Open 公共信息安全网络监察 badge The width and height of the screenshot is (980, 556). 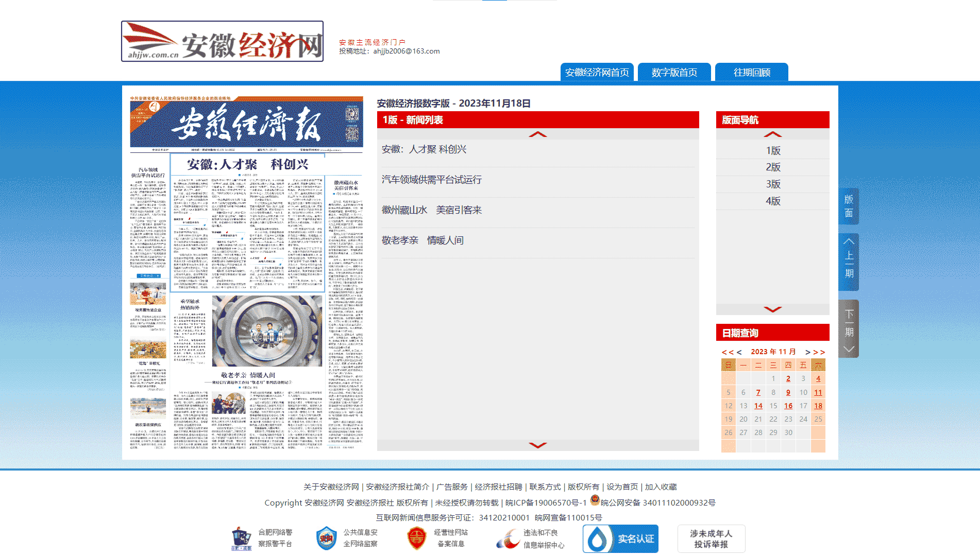347,538
